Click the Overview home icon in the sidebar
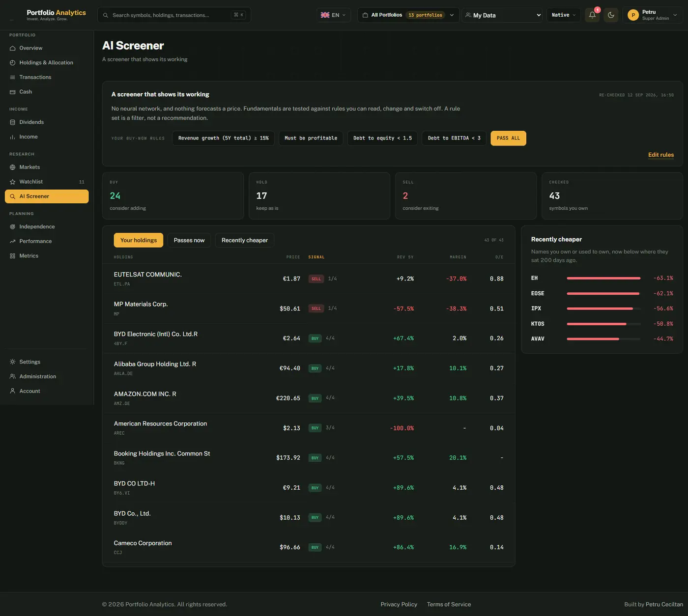The height and width of the screenshot is (616, 688). 13,48
